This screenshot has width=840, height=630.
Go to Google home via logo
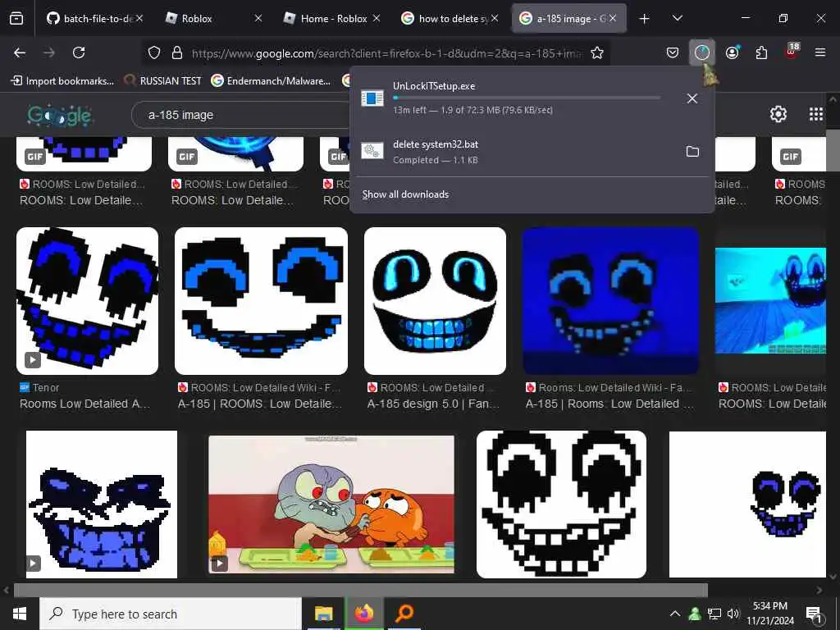click(x=60, y=115)
